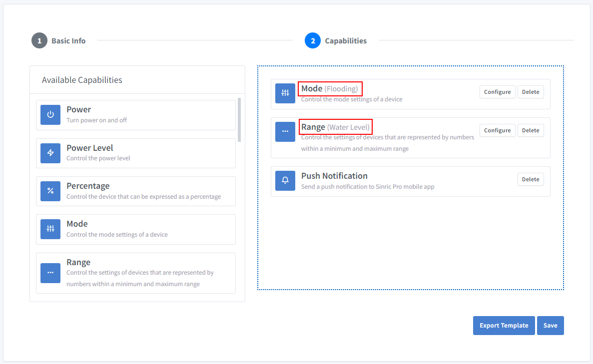593x364 pixels.
Task: Select the Power capability icon
Action: (x=50, y=114)
